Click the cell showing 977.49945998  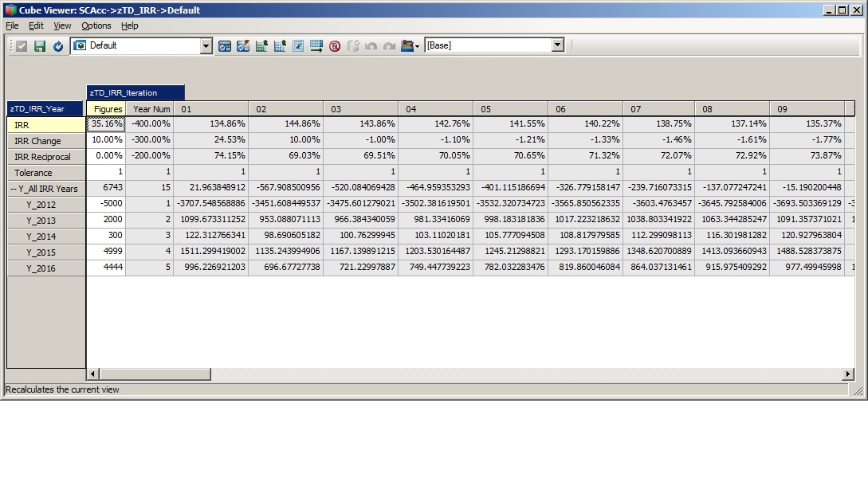point(807,267)
